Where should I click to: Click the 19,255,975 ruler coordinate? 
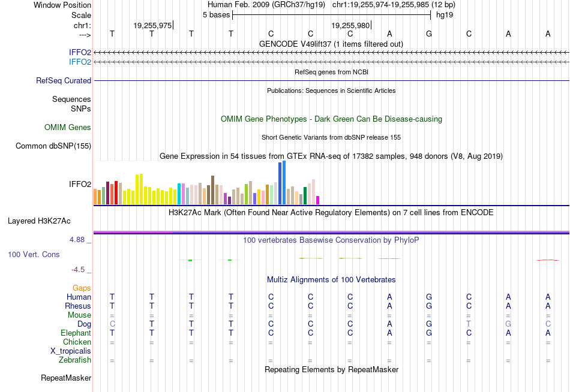152,25
